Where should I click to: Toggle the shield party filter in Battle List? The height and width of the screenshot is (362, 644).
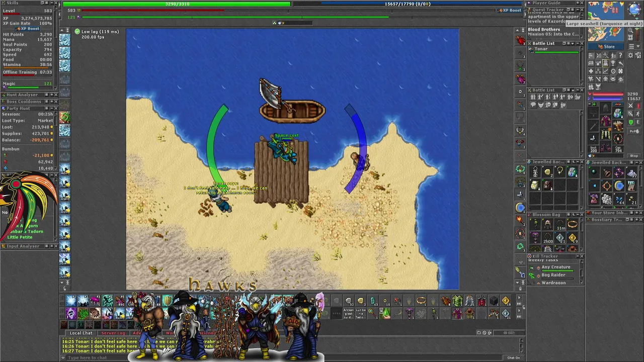tap(555, 105)
